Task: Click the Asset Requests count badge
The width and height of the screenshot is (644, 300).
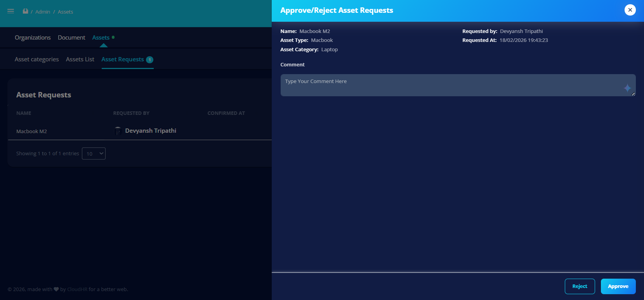Action: pos(149,60)
